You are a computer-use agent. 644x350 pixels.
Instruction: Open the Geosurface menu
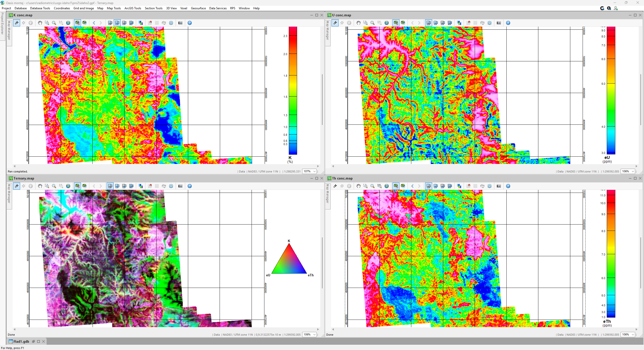coord(198,8)
